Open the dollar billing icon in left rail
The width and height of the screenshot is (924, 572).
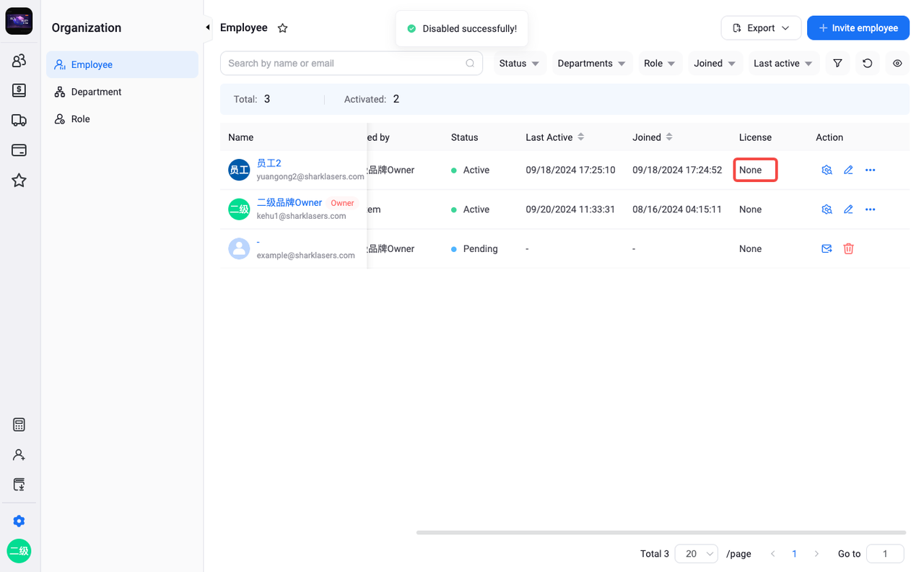pyautogui.click(x=19, y=90)
